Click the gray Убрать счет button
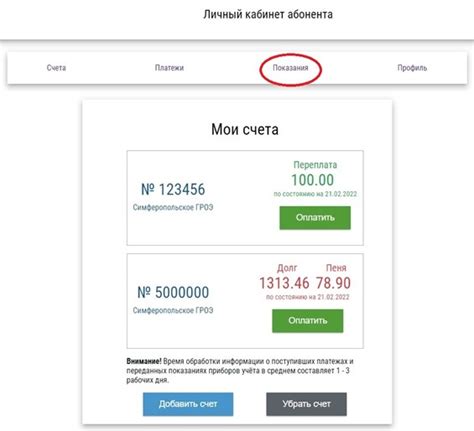Image resolution: width=474 pixels, height=431 pixels. pyautogui.click(x=306, y=404)
